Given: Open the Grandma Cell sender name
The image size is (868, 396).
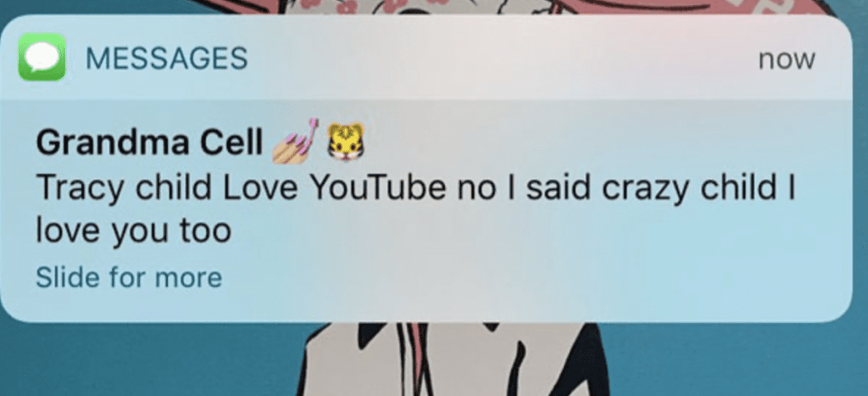Looking at the screenshot, I should click(149, 143).
